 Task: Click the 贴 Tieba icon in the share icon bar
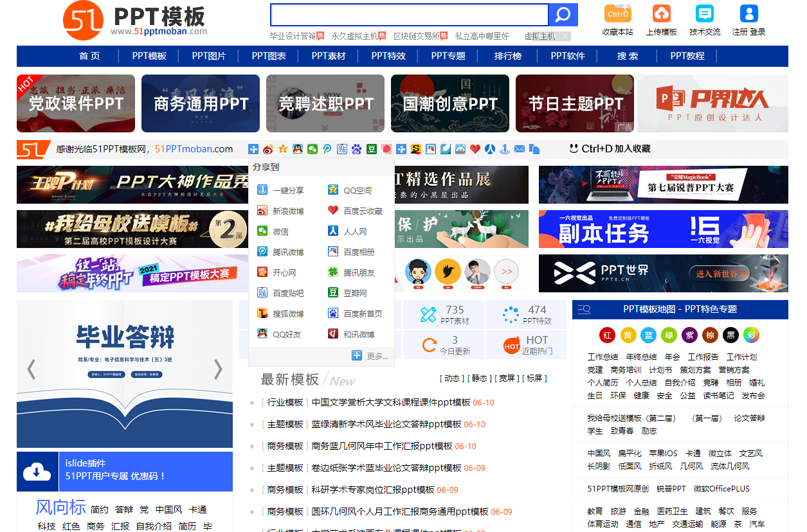click(342, 149)
